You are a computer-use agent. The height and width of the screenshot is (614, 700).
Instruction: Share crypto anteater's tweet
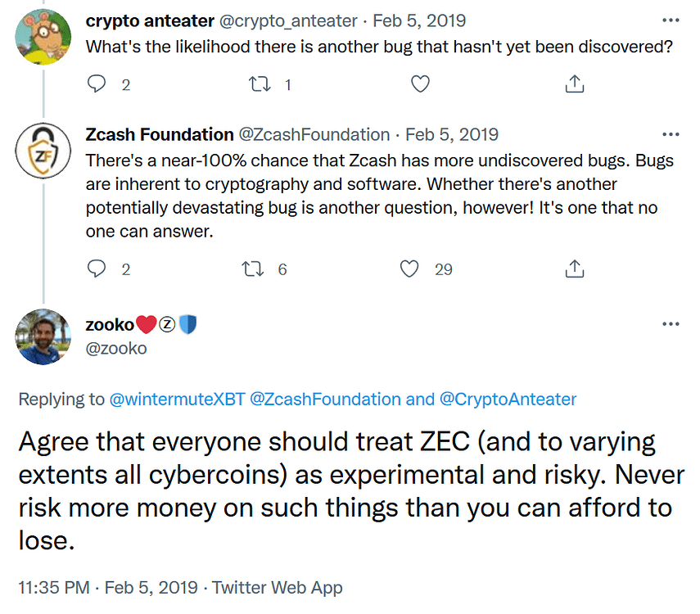(575, 84)
